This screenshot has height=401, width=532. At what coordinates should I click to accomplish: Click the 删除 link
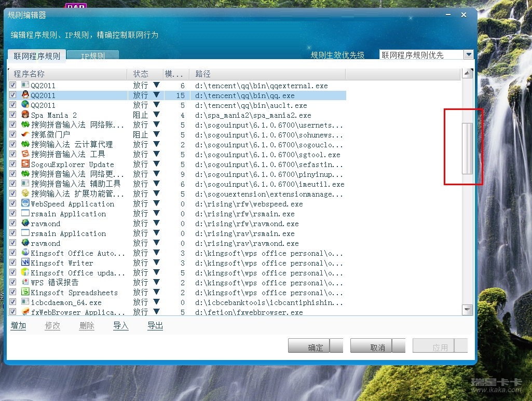coord(87,326)
